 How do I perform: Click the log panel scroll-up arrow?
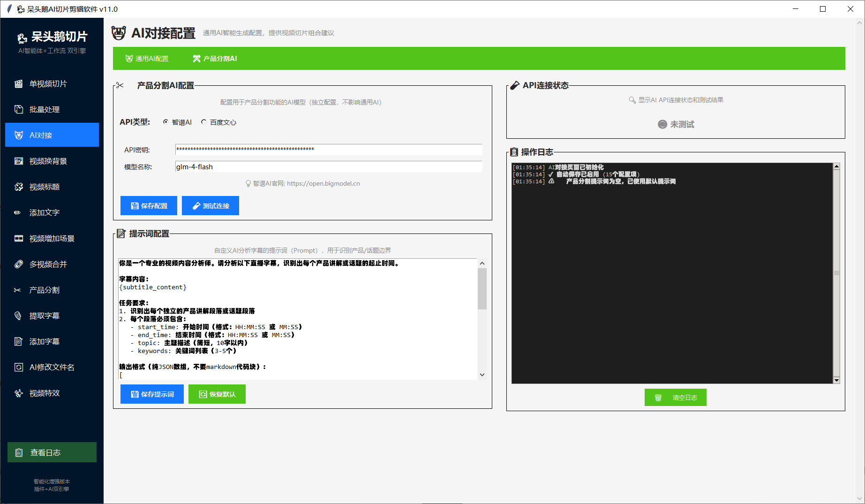click(x=836, y=166)
